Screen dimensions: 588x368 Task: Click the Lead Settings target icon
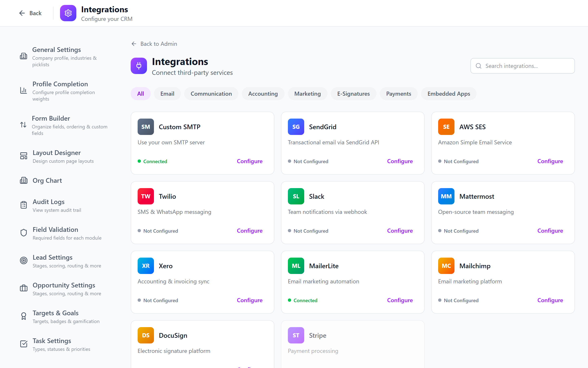[x=23, y=260]
